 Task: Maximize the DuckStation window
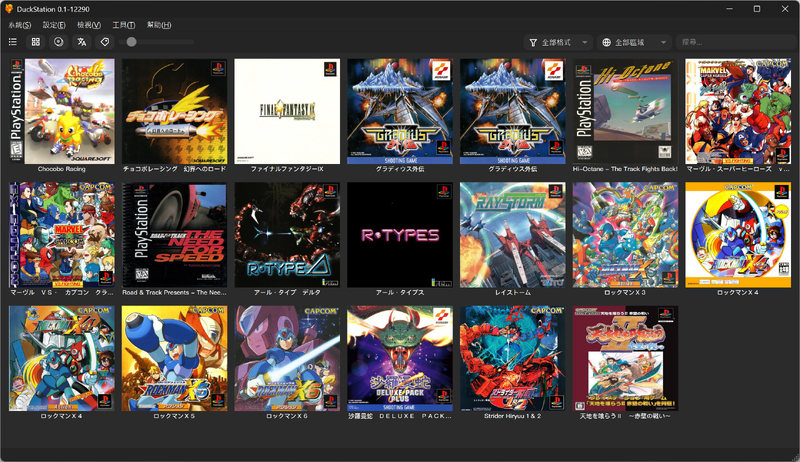[x=757, y=9]
